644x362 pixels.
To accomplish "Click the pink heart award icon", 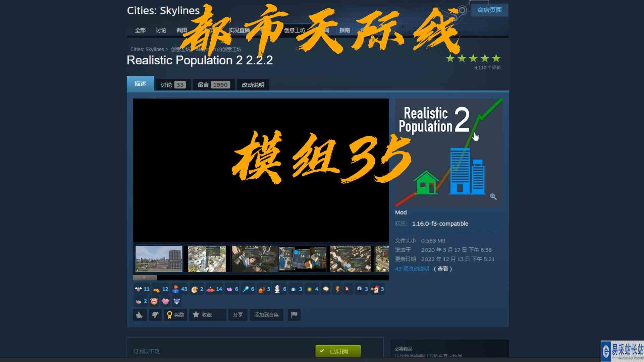I will [165, 301].
